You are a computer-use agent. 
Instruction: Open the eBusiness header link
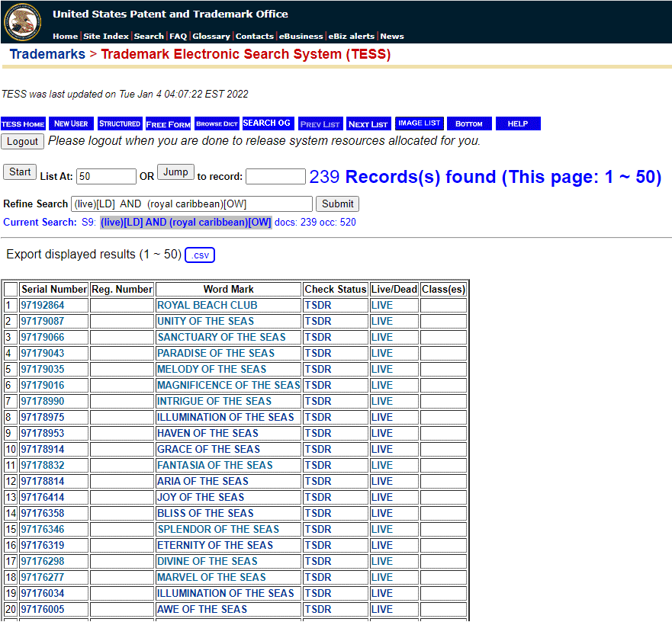[x=301, y=37]
